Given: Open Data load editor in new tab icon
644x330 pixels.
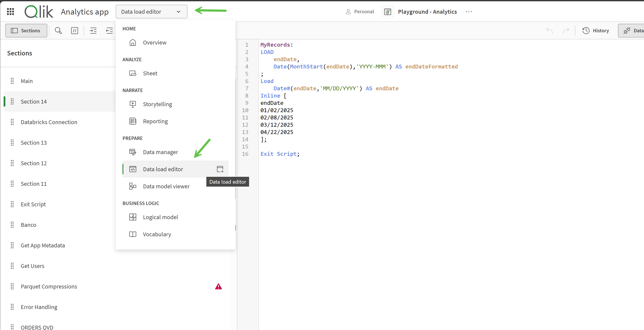Looking at the screenshot, I should pyautogui.click(x=220, y=169).
